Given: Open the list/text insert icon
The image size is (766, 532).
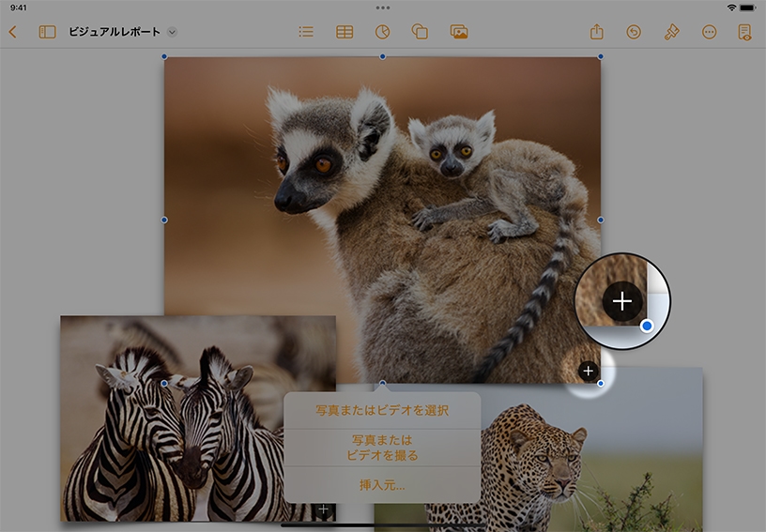Looking at the screenshot, I should [306, 32].
